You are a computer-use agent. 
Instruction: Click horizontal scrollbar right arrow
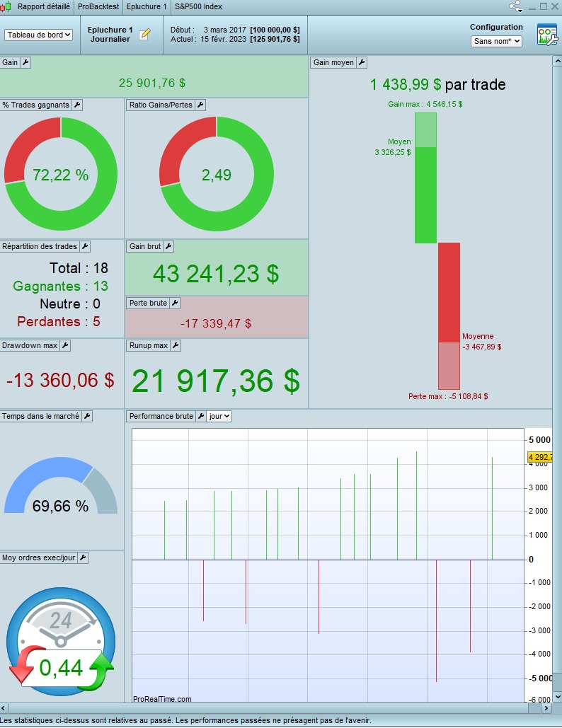pyautogui.click(x=546, y=708)
